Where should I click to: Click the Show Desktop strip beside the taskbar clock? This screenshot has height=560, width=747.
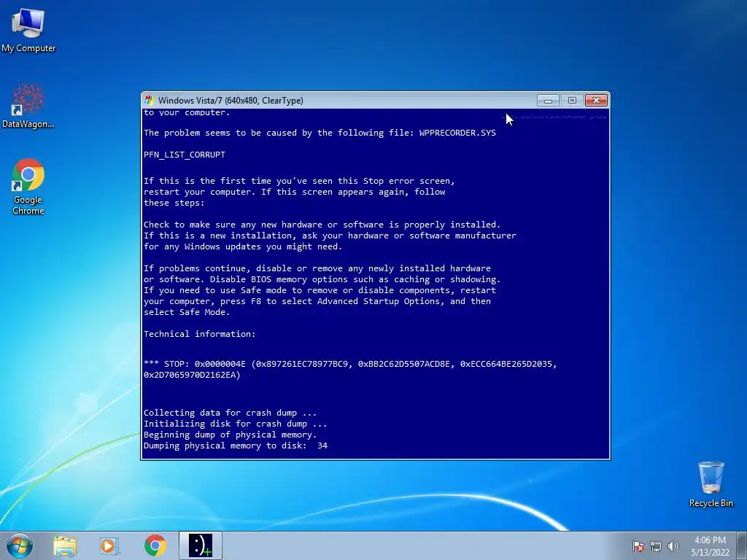(743, 545)
